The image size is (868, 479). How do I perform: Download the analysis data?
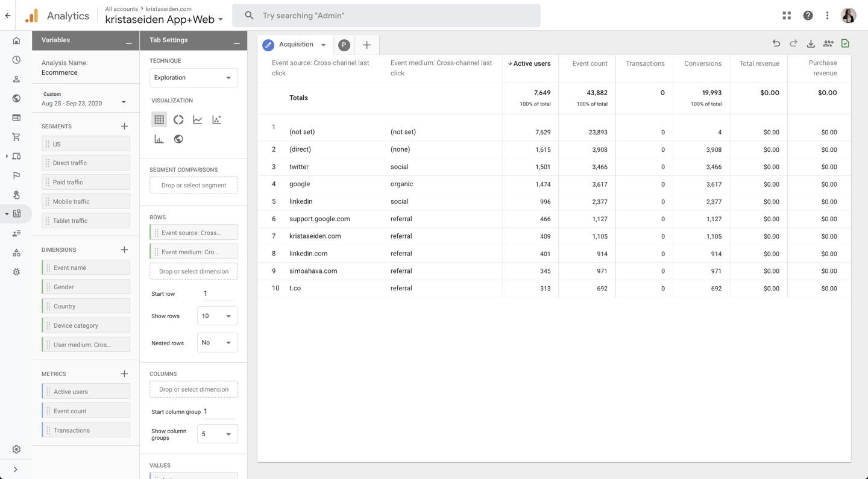point(811,43)
